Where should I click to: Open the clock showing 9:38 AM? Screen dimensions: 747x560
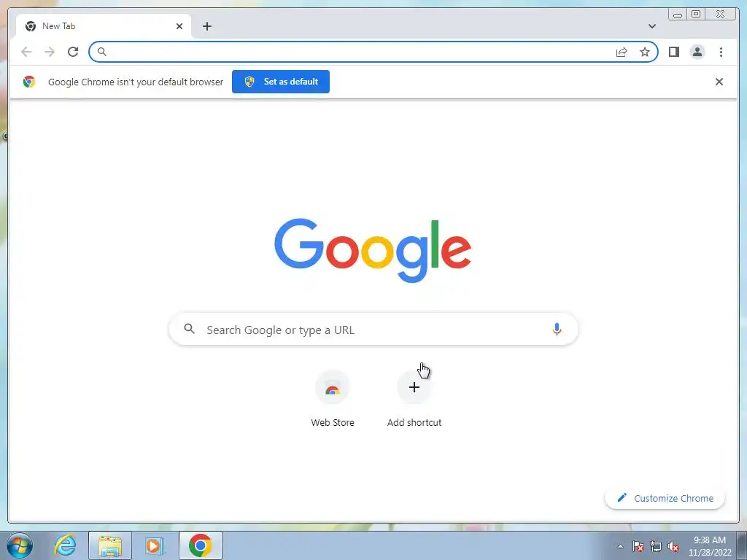pyautogui.click(x=710, y=545)
